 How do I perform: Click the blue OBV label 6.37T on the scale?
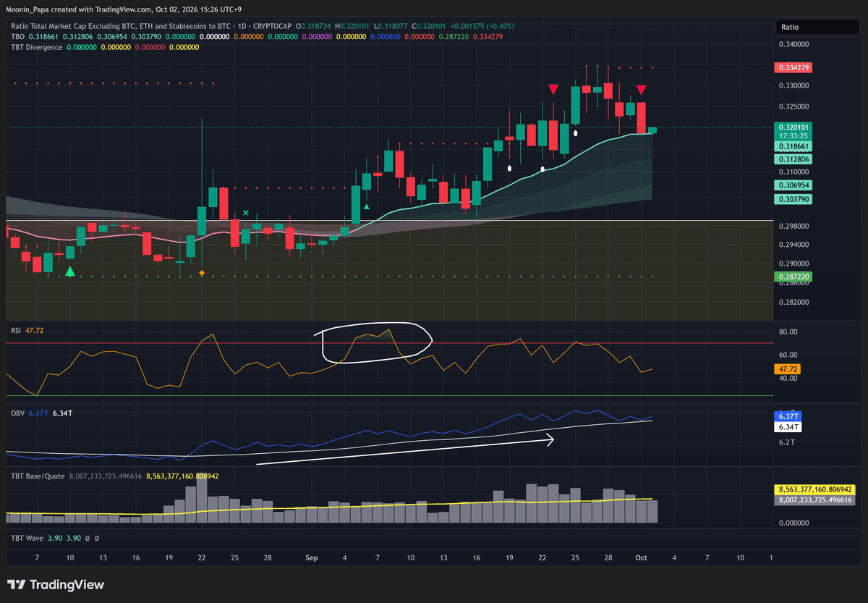click(x=789, y=416)
